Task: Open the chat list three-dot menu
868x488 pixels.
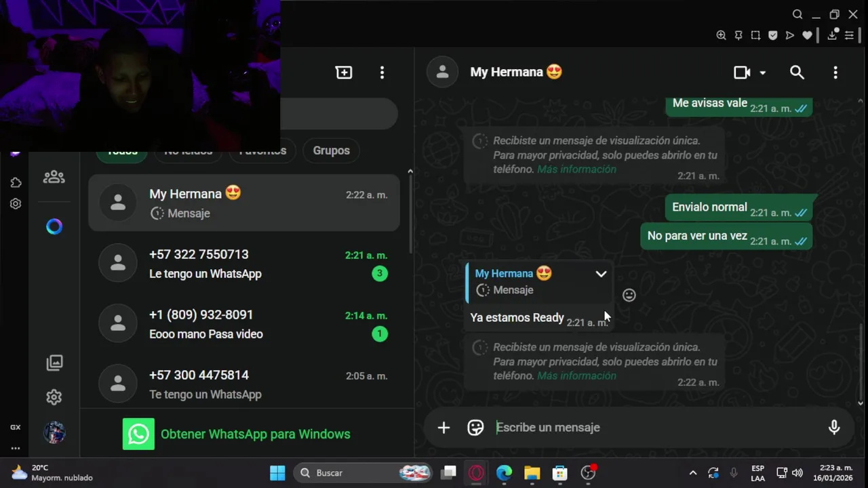Action: (382, 73)
